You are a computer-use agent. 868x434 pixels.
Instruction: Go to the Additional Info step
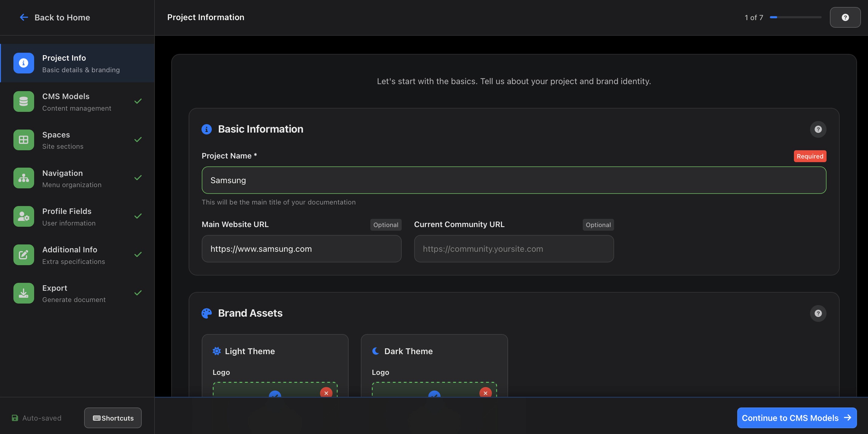77,255
